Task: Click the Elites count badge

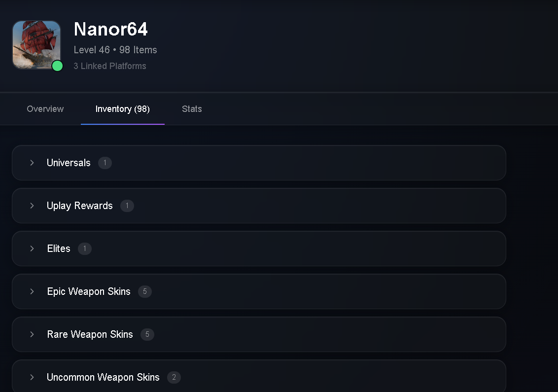Action: [x=85, y=249]
